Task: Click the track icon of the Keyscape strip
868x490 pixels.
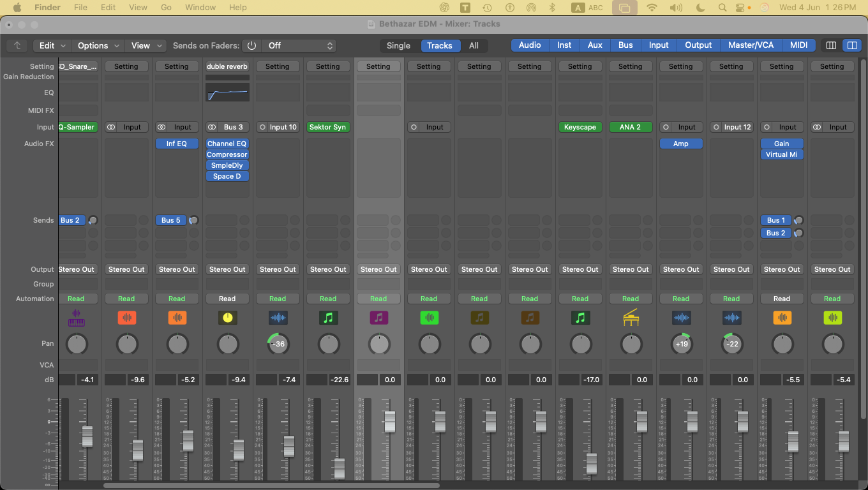Action: click(x=580, y=317)
